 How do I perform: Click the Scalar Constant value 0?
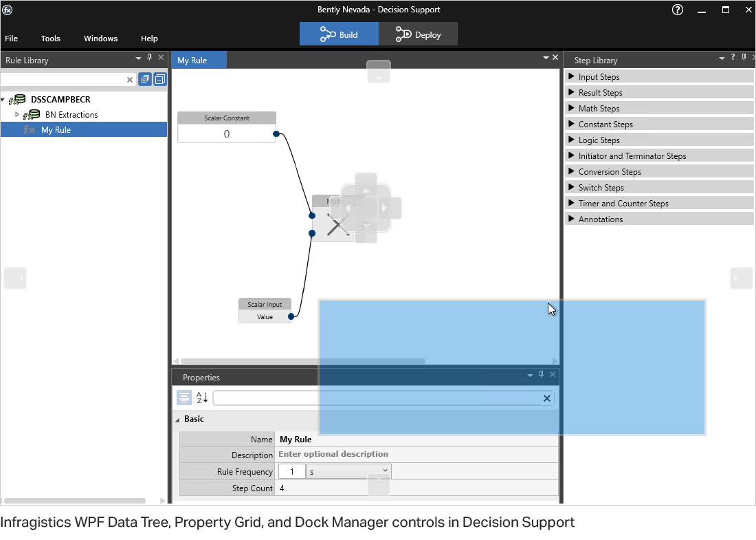(x=227, y=134)
